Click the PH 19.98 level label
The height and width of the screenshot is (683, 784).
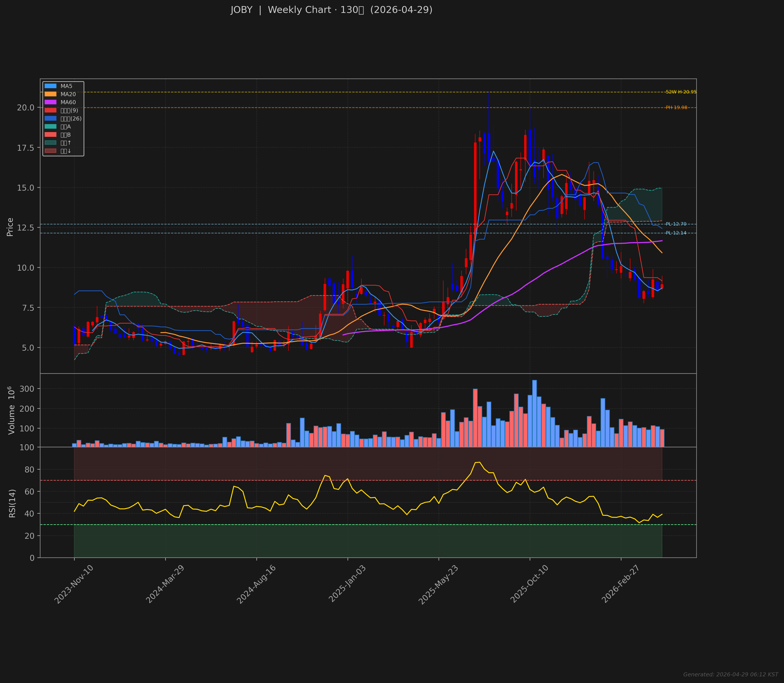pos(676,108)
